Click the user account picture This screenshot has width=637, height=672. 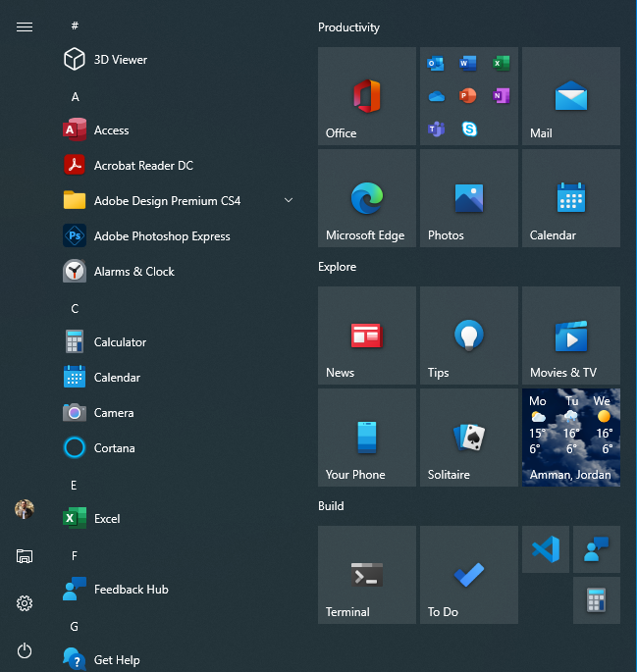pyautogui.click(x=25, y=509)
